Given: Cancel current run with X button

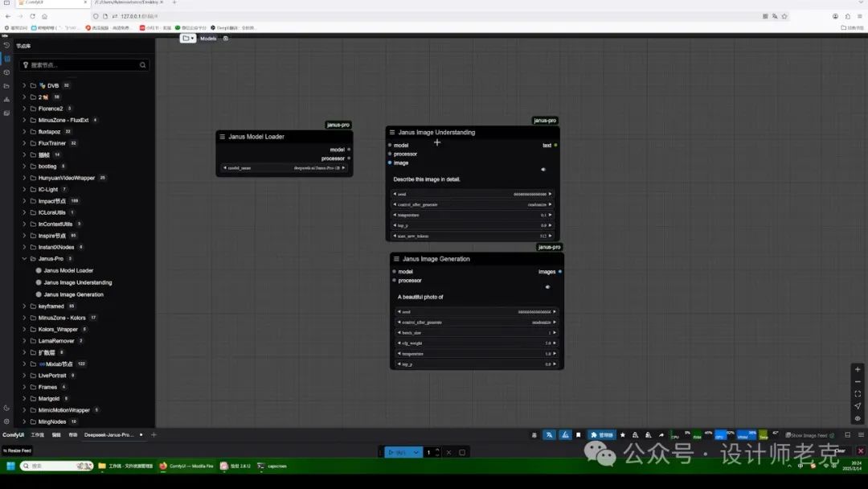Looking at the screenshot, I should 448,453.
